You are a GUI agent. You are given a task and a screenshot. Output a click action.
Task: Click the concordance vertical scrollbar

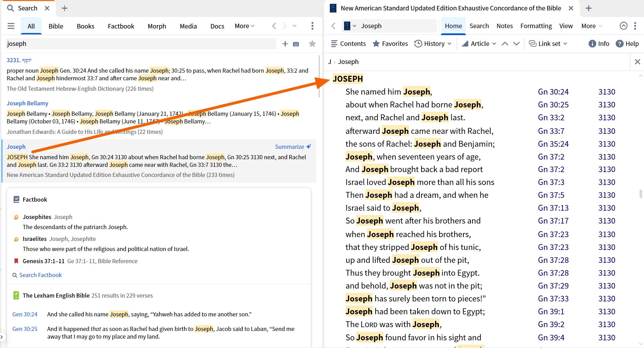[641, 194]
